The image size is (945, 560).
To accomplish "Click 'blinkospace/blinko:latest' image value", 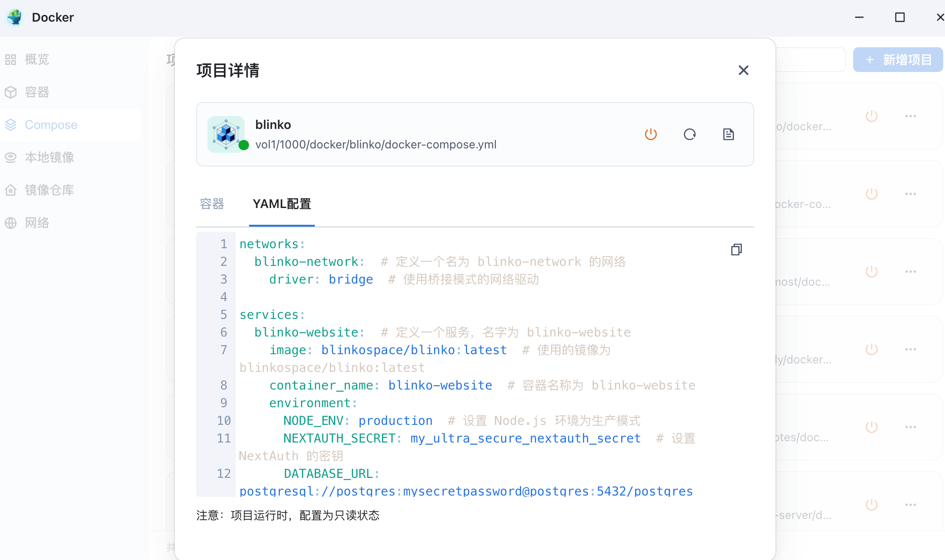I will tap(414, 350).
